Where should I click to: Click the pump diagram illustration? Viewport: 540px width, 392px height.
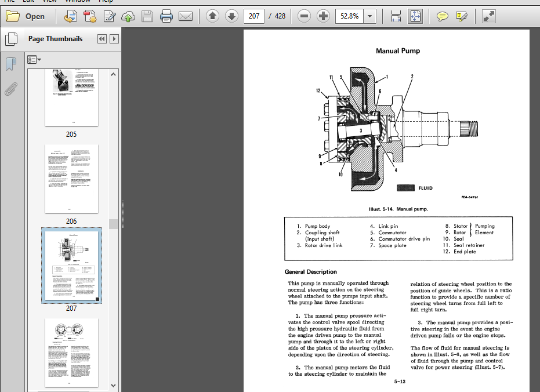[x=397, y=130]
